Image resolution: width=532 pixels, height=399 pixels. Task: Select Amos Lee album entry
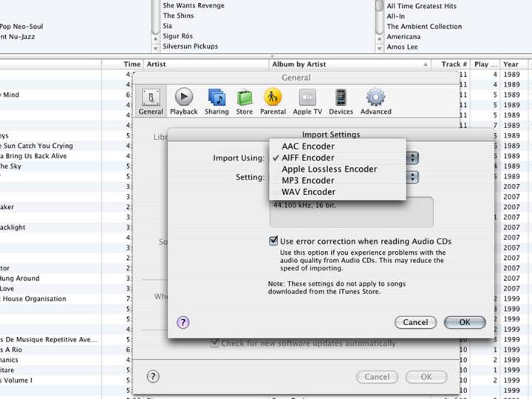402,47
